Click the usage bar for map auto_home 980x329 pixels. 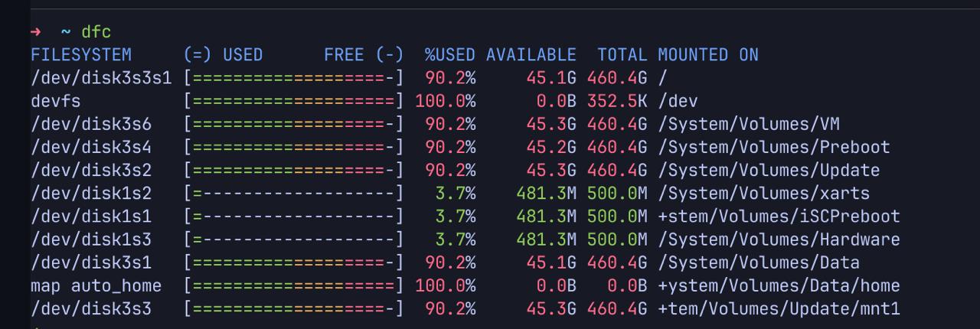[x=293, y=286]
